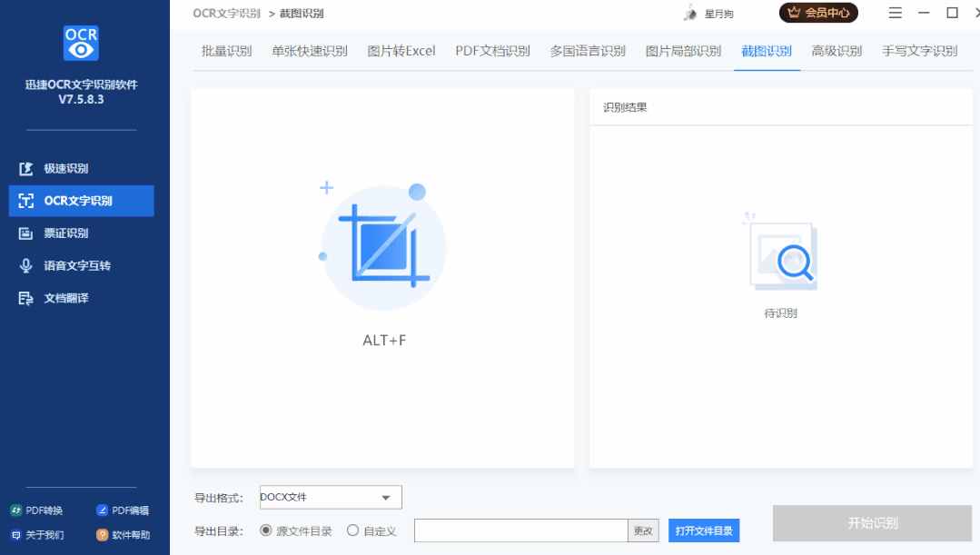Viewport: 980px width, 555px height.
Task: Click 打开文件目录 to open output folder
Action: 702,530
